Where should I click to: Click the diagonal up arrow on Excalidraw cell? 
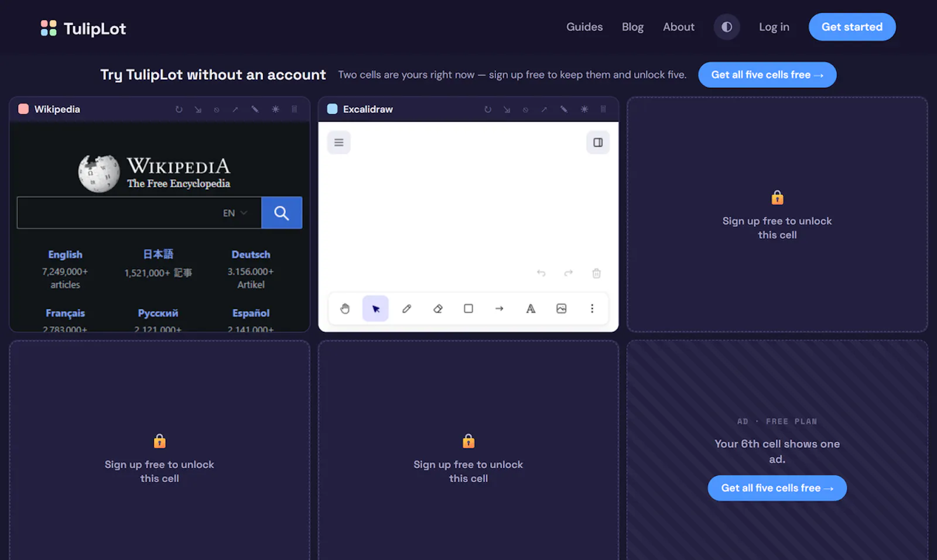coord(544,109)
